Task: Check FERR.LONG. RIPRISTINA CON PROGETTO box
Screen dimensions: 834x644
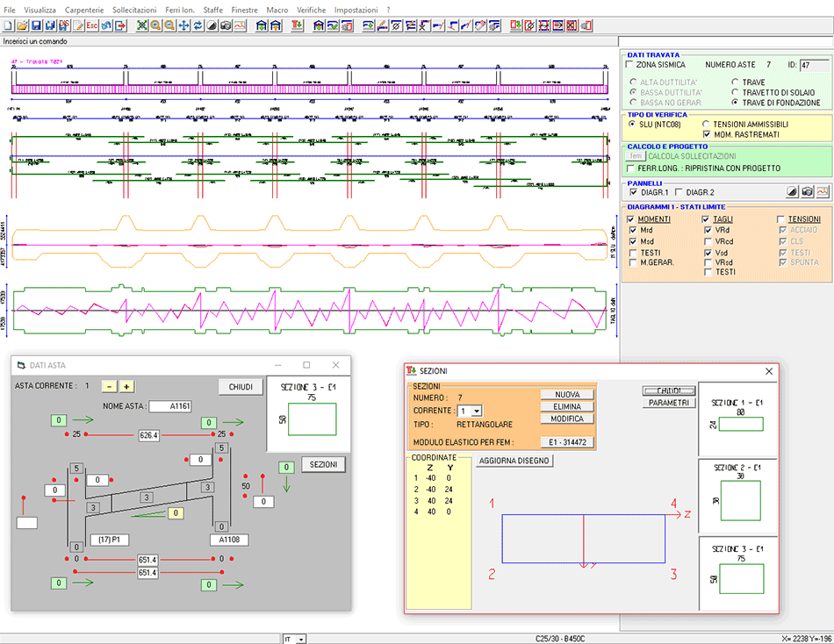Action: coord(630,168)
